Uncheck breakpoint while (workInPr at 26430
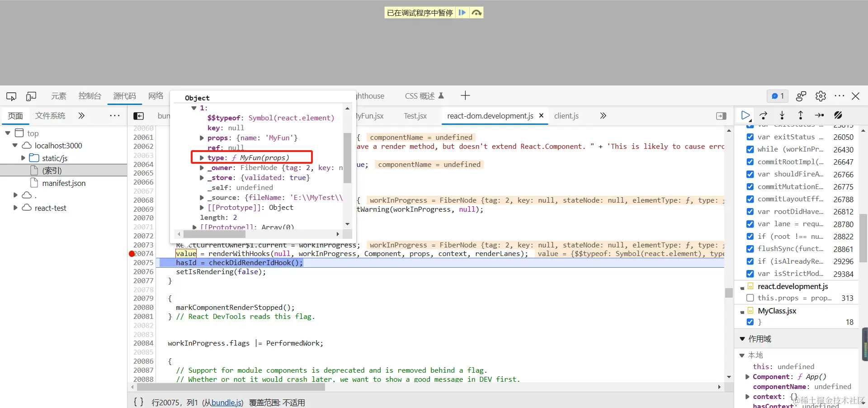This screenshot has width=868, height=408. (x=750, y=149)
